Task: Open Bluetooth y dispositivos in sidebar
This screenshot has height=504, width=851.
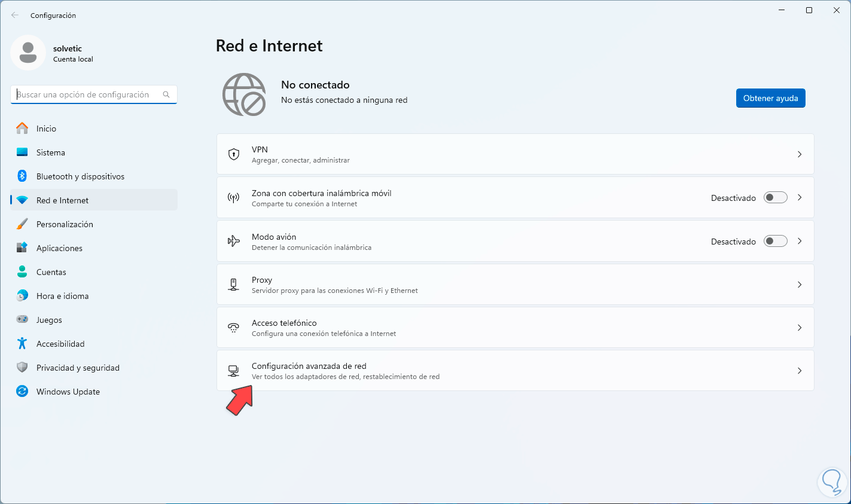Action: [80, 176]
